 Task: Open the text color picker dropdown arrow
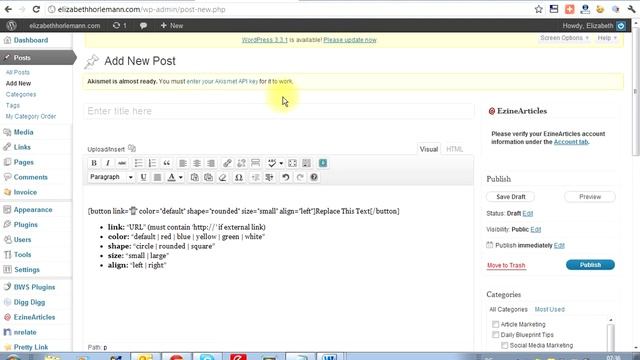(180, 177)
